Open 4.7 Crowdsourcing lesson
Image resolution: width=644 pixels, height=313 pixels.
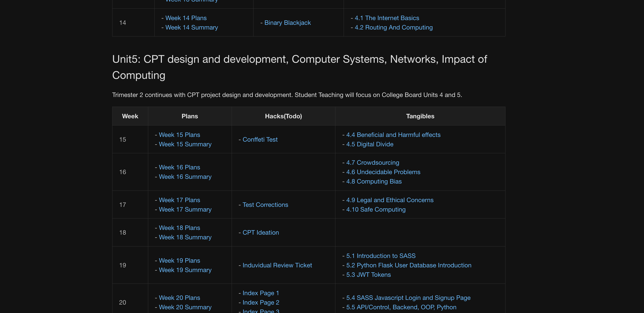[372, 163]
